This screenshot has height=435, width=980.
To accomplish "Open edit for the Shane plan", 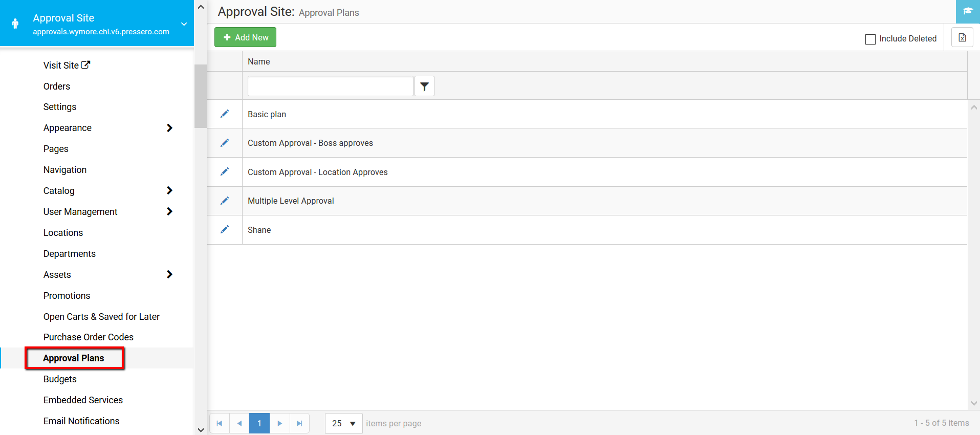I will pos(225,229).
